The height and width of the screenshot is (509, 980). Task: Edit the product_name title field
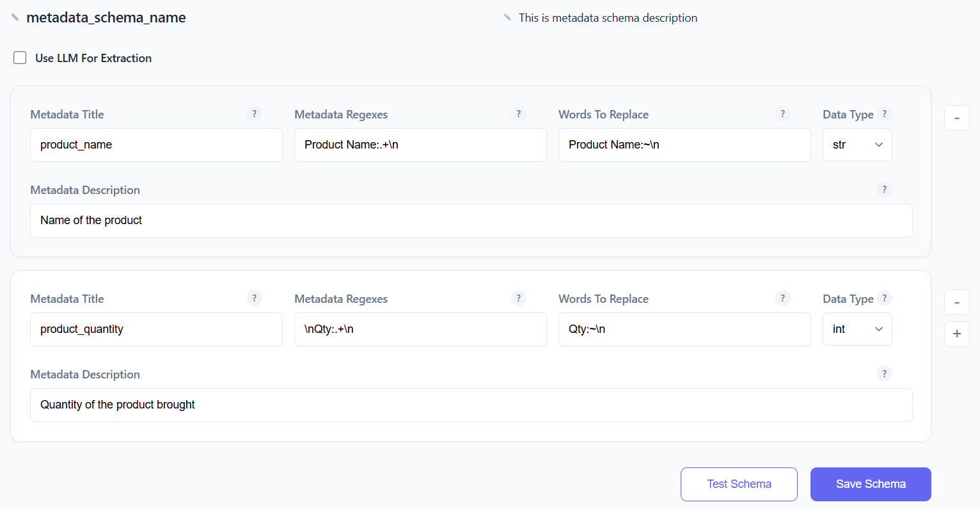pos(156,145)
